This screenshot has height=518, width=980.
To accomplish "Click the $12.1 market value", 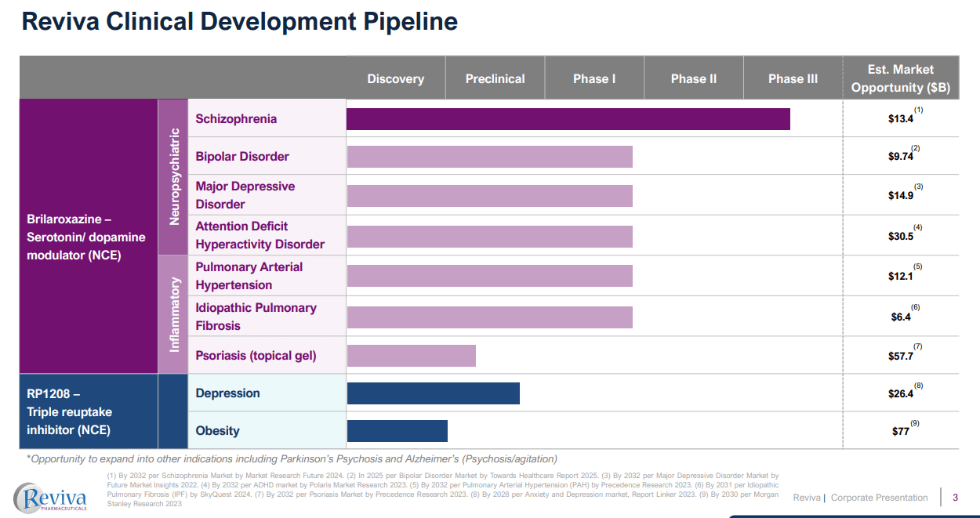I will tap(901, 276).
